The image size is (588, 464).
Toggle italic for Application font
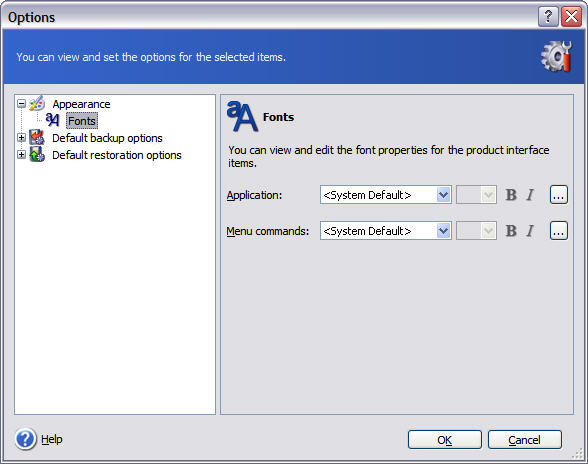click(x=530, y=195)
